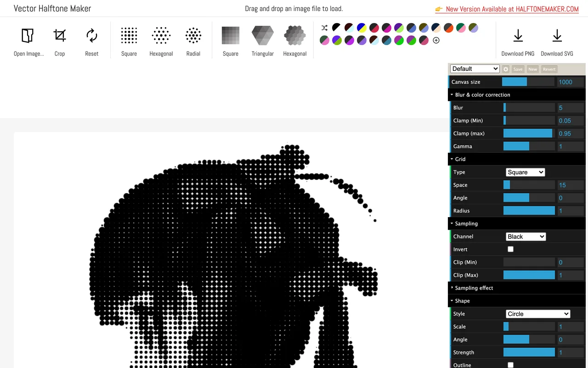The width and height of the screenshot is (588, 368).
Task: Shuffle the color palette randomly
Action: click(x=324, y=28)
